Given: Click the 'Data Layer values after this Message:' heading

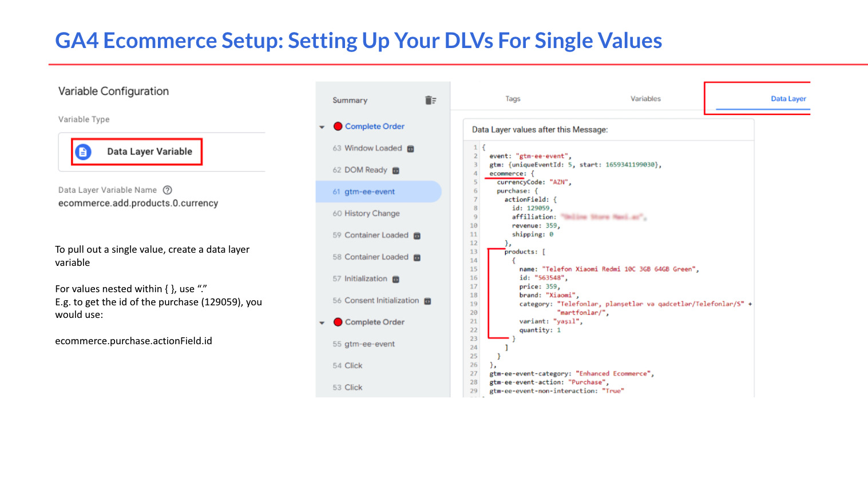Looking at the screenshot, I should point(540,130).
